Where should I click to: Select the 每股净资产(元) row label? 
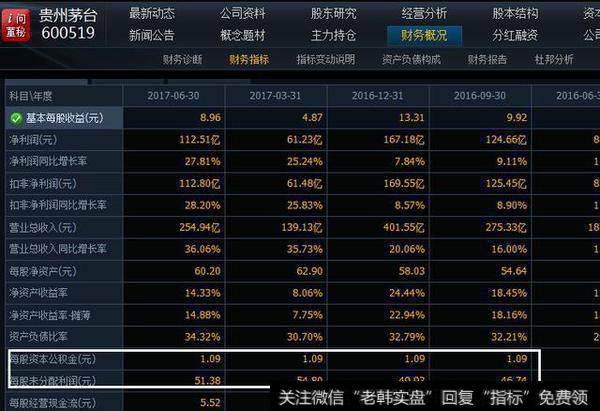pyautogui.click(x=43, y=272)
